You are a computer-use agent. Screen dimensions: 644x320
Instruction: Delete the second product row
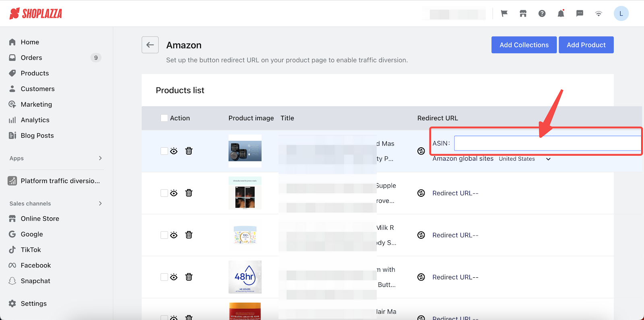click(x=189, y=193)
